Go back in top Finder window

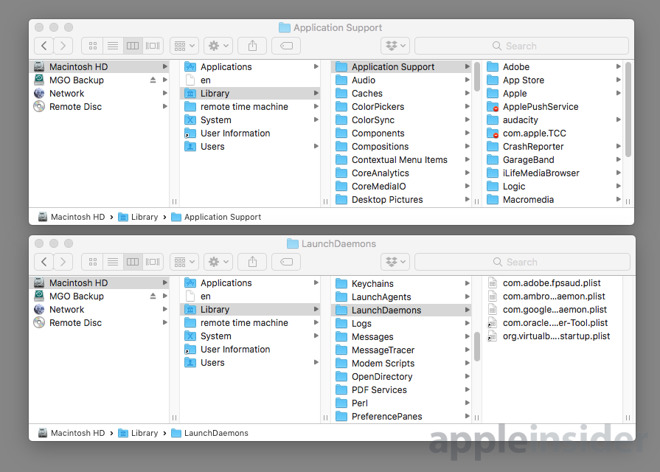pos(44,45)
